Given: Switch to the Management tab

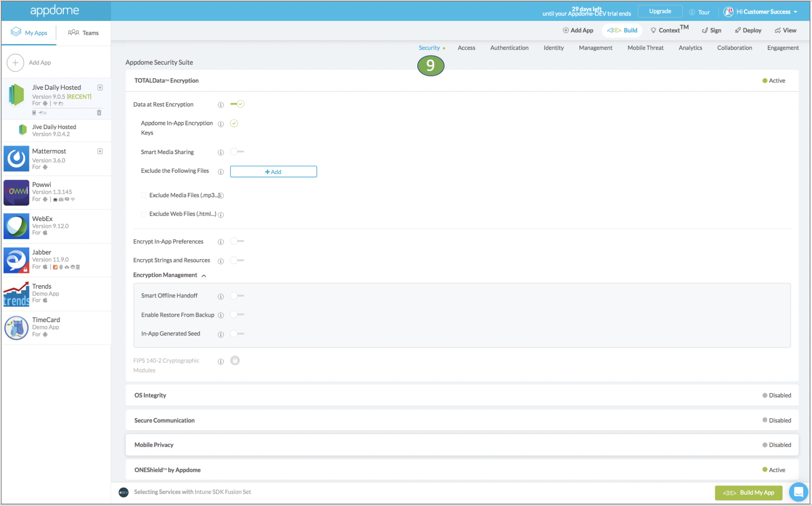Looking at the screenshot, I should [595, 48].
